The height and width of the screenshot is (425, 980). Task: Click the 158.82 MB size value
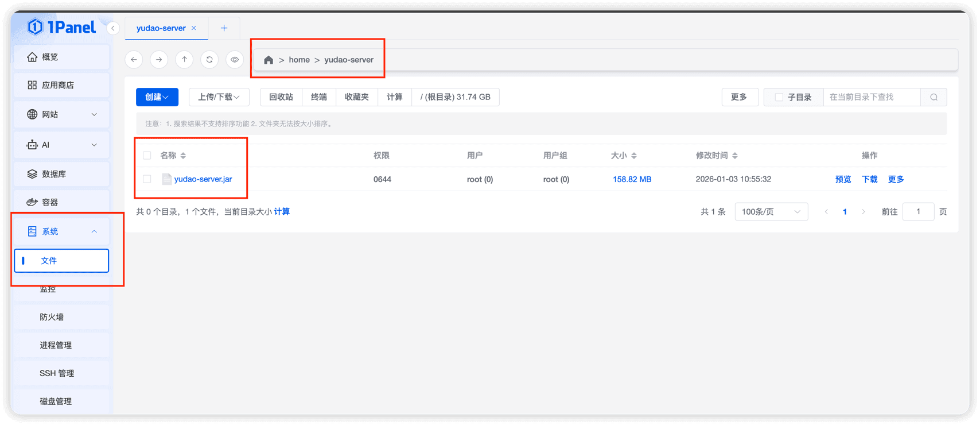(632, 179)
